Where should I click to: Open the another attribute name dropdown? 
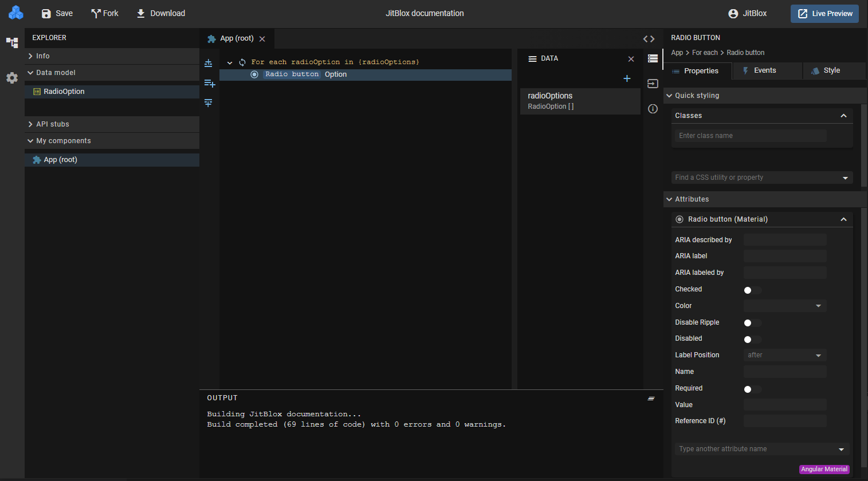tap(762, 449)
